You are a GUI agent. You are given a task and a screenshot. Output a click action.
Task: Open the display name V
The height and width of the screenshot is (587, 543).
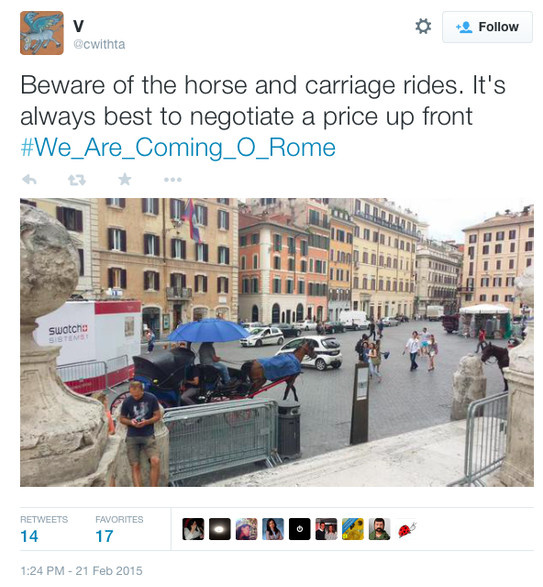(79, 26)
